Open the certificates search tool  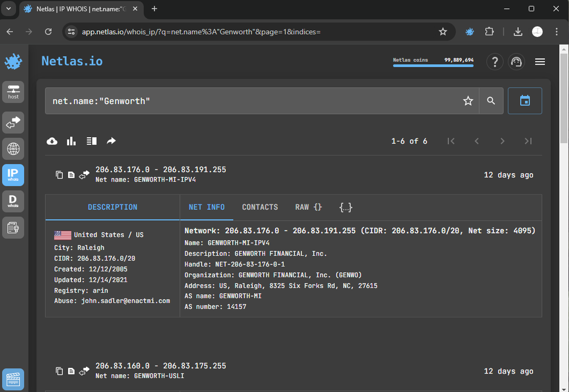point(13,227)
